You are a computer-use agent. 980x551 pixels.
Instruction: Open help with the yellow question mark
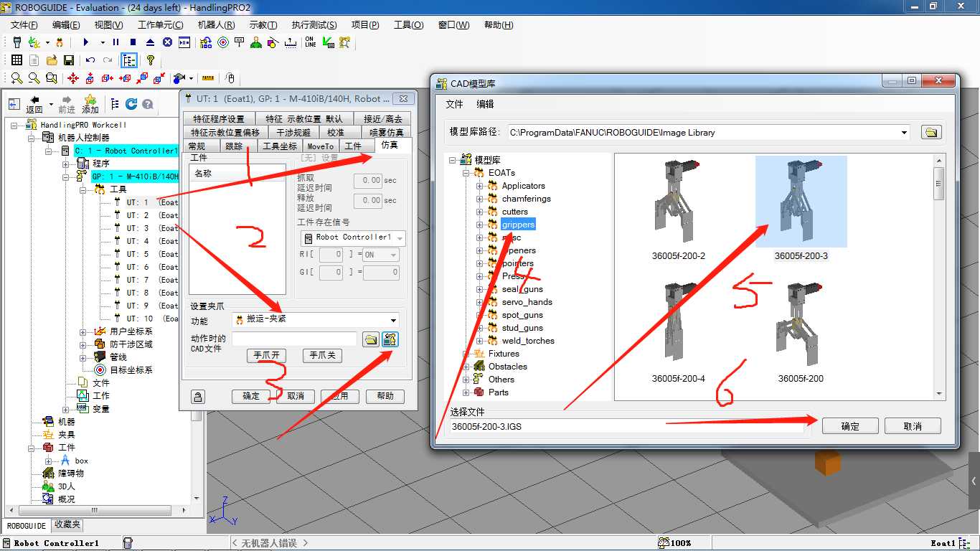click(x=150, y=60)
